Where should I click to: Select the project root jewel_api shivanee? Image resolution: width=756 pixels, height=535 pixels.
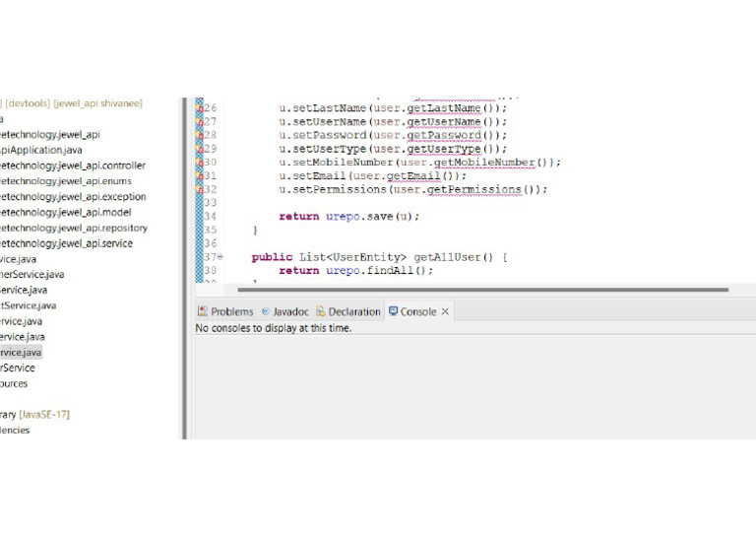[71, 103]
